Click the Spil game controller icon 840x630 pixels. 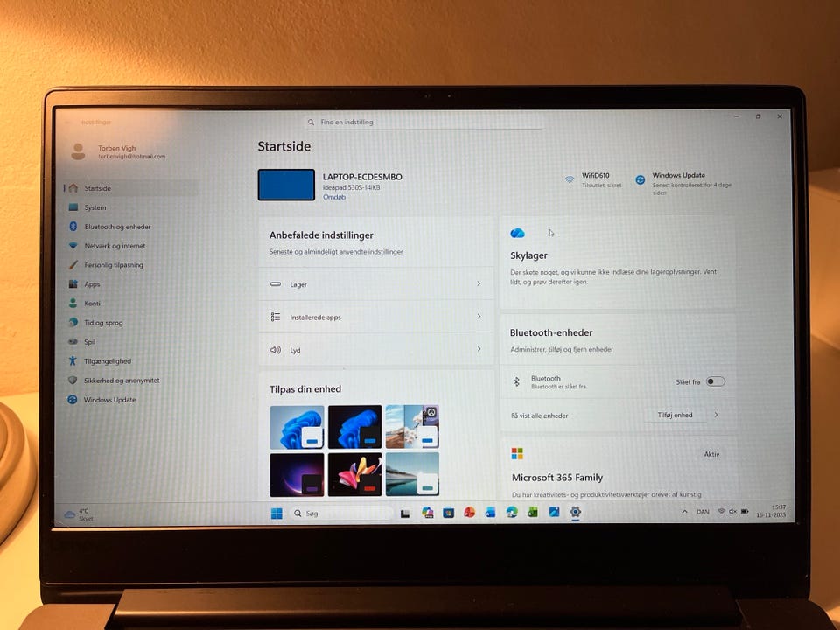[73, 342]
